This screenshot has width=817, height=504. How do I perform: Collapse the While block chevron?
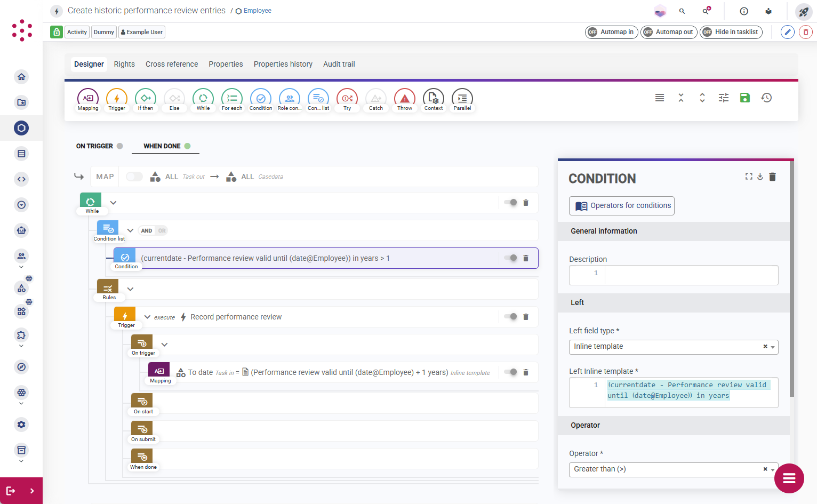pos(113,203)
